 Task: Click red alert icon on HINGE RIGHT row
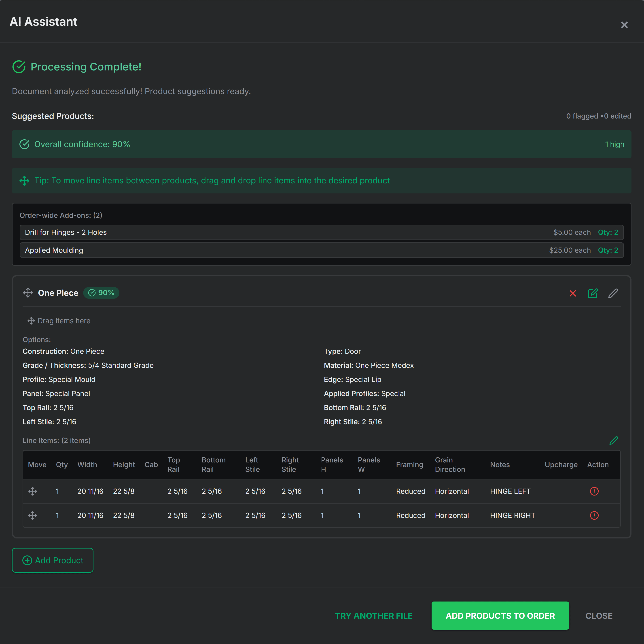pos(594,515)
